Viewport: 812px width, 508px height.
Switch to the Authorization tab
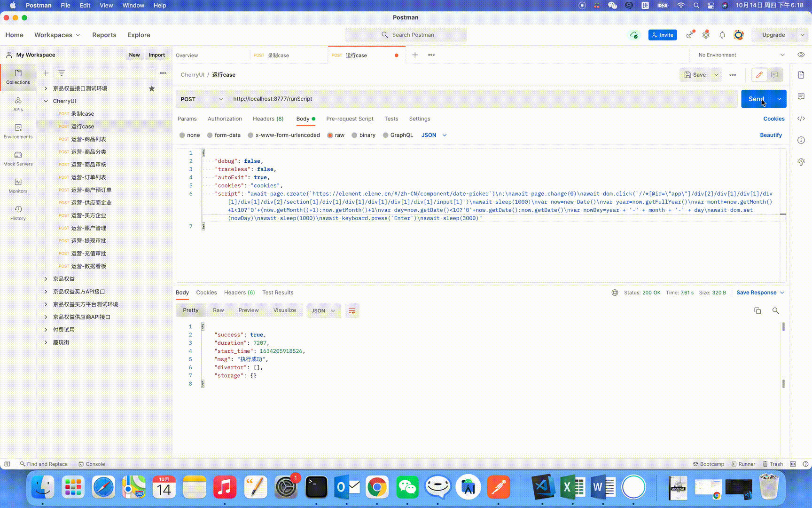coord(225,119)
